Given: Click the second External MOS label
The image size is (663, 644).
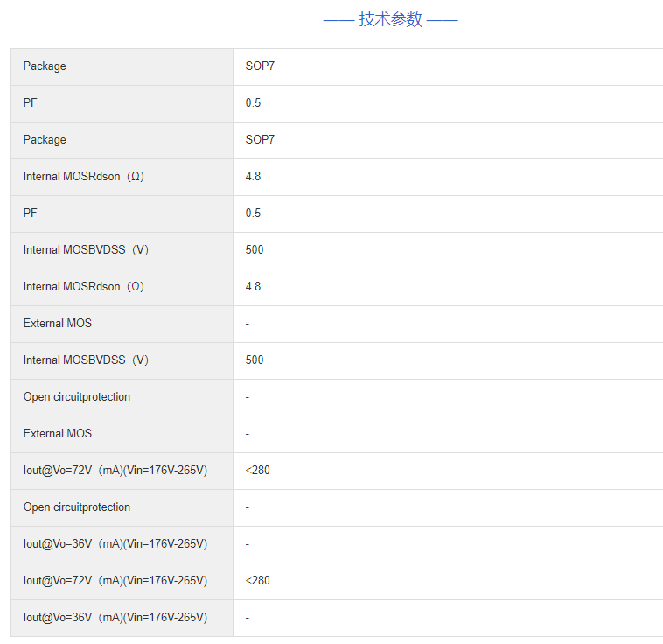Looking at the screenshot, I should pos(58,434).
